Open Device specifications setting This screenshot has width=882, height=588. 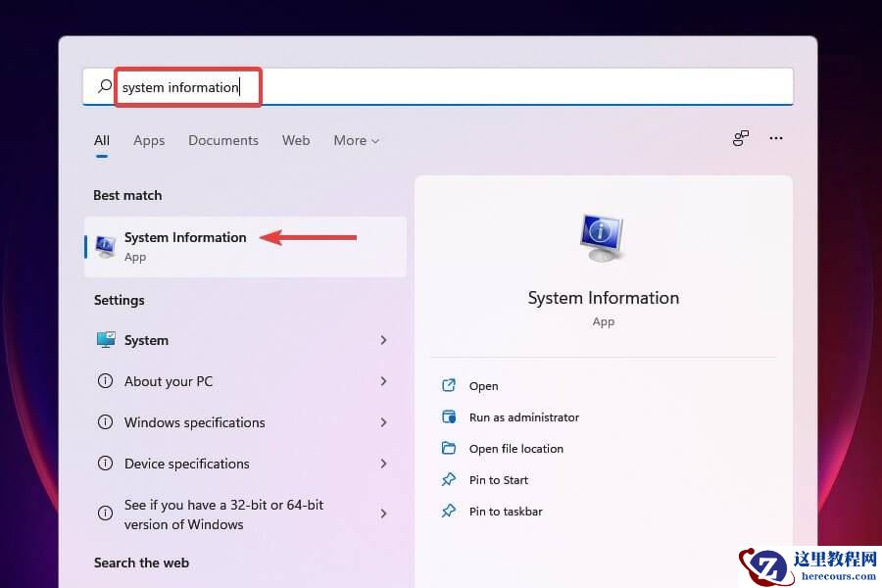(245, 464)
